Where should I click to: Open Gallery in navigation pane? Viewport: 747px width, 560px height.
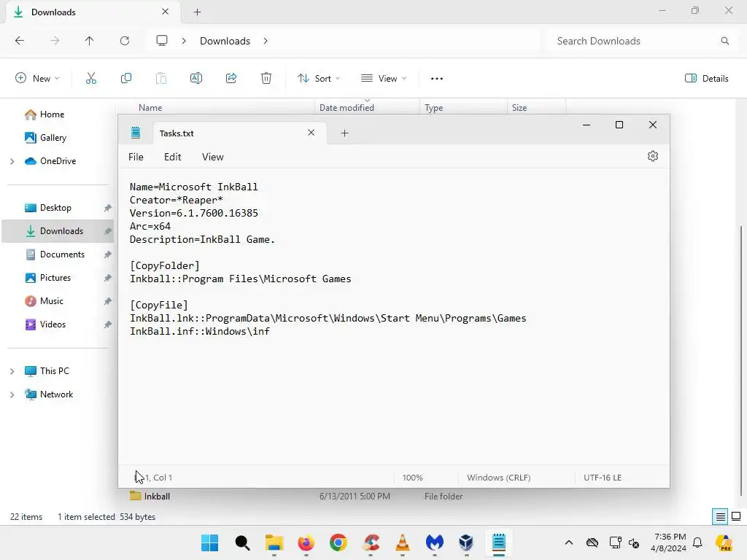[x=53, y=138]
